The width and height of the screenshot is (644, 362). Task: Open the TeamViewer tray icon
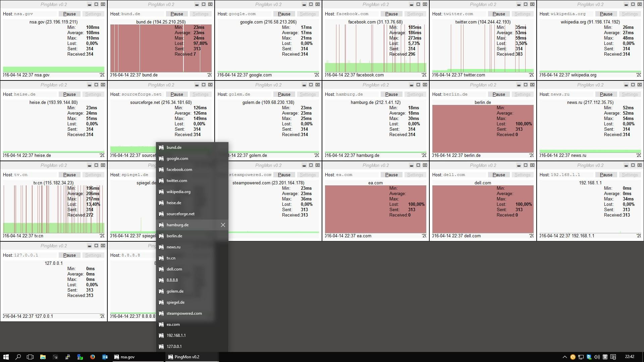coord(589,357)
